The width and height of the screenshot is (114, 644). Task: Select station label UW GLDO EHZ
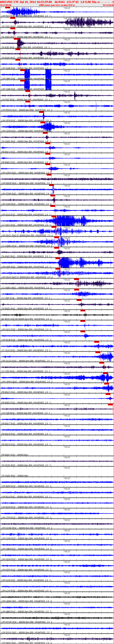coord(9,361)
